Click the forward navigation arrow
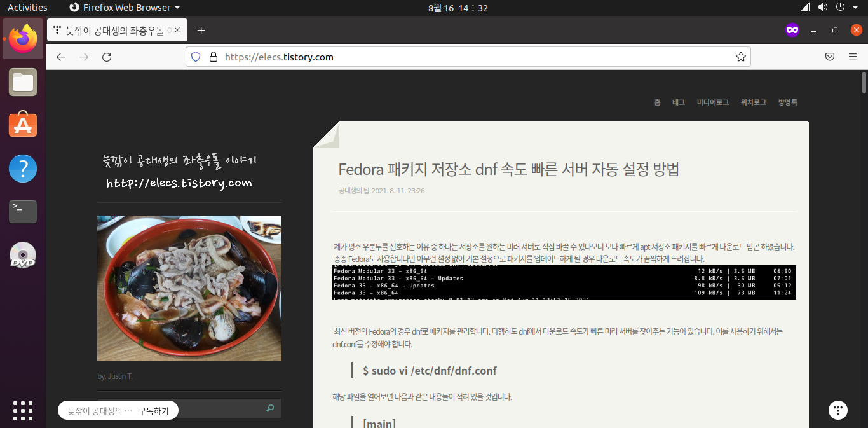 (84, 57)
